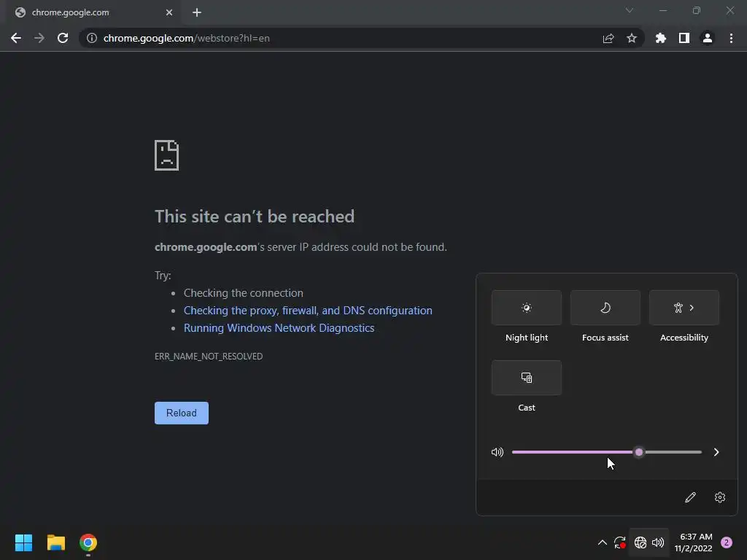Open File Explorer from taskbar
Viewport: 747px width, 560px height.
point(55,542)
